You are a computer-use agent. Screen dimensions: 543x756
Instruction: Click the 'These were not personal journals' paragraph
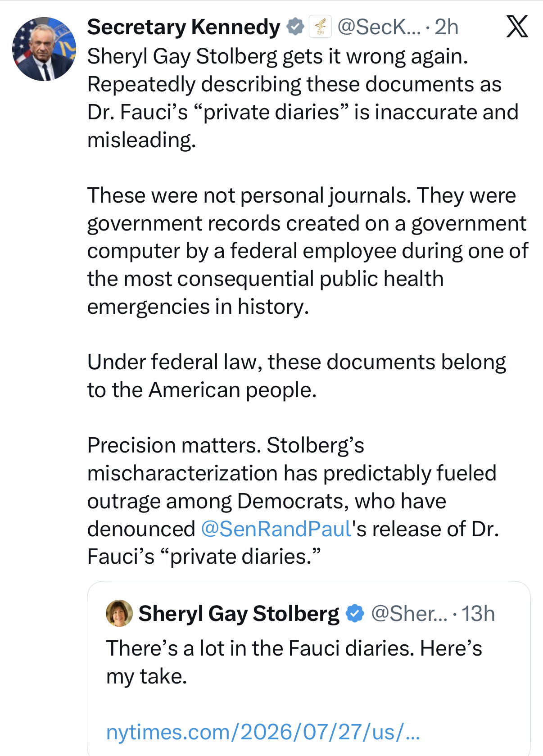[x=308, y=251]
